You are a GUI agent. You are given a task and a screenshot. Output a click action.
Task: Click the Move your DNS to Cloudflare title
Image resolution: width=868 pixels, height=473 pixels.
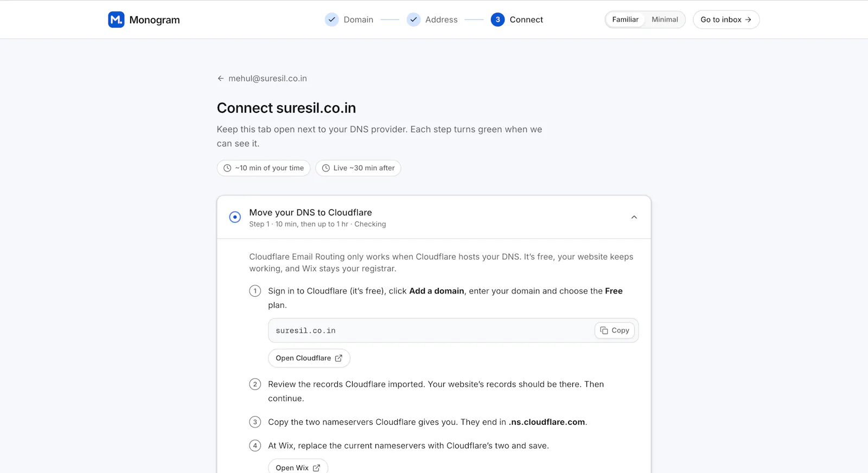click(x=310, y=213)
